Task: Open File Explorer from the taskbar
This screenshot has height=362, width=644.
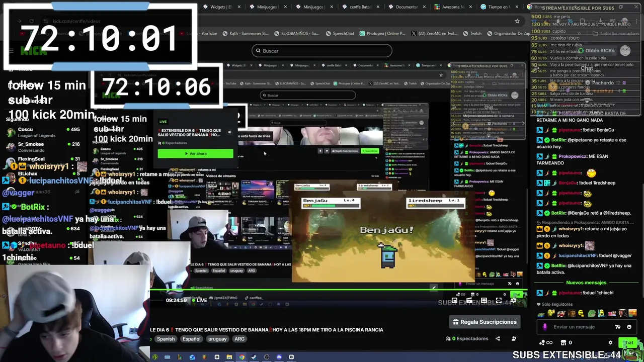Action: tap(229, 357)
